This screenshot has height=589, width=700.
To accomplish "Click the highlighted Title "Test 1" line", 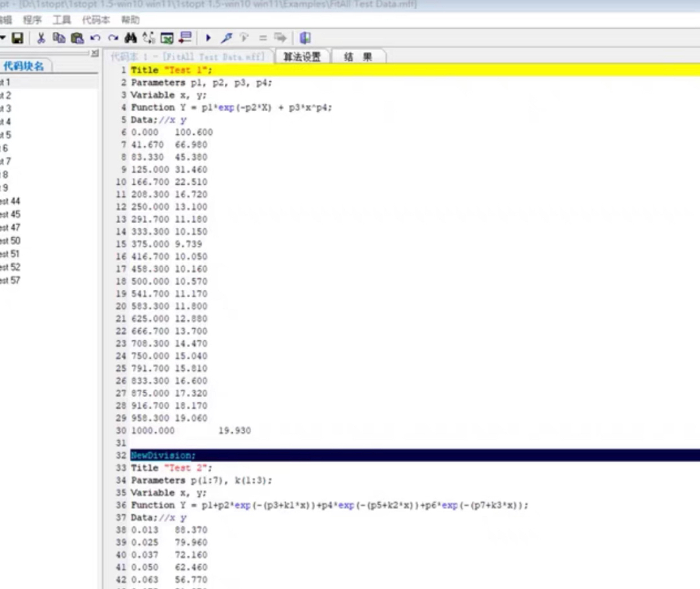I will click(x=415, y=70).
